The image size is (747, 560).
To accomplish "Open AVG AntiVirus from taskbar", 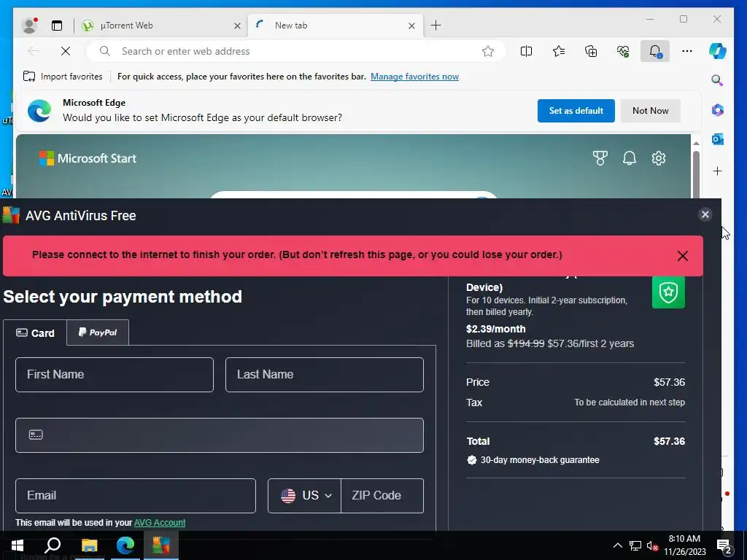I will point(161,545).
